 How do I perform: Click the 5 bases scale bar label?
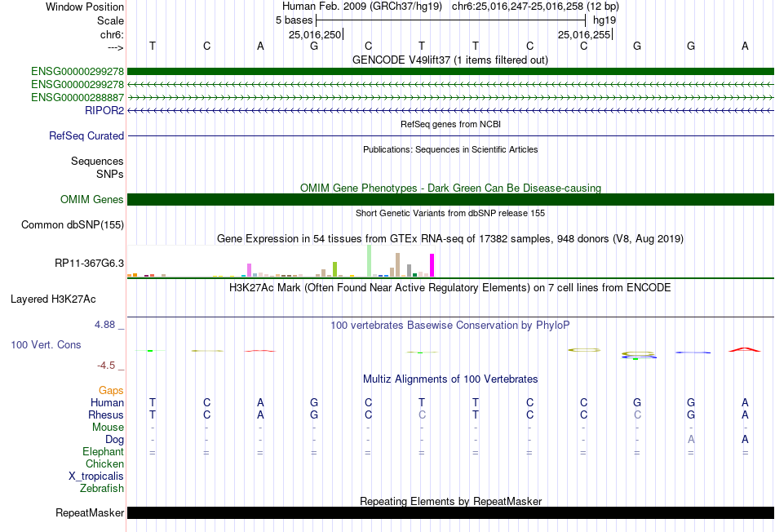(x=294, y=20)
